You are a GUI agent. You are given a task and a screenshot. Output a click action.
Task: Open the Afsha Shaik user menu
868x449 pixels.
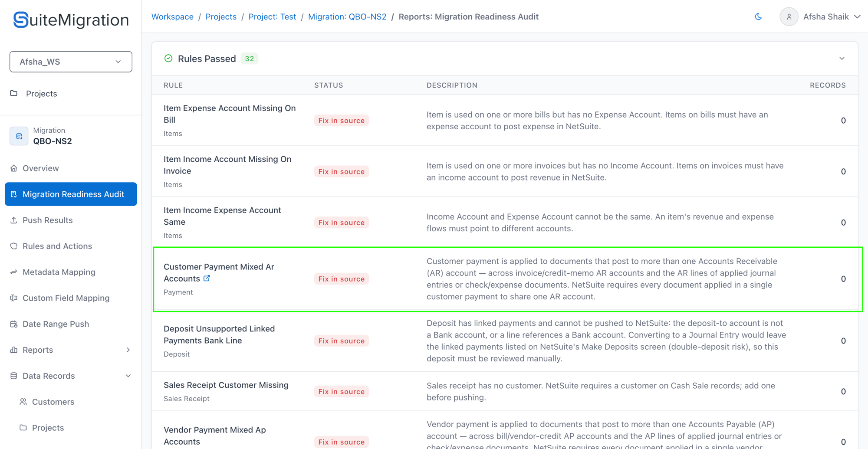(832, 17)
